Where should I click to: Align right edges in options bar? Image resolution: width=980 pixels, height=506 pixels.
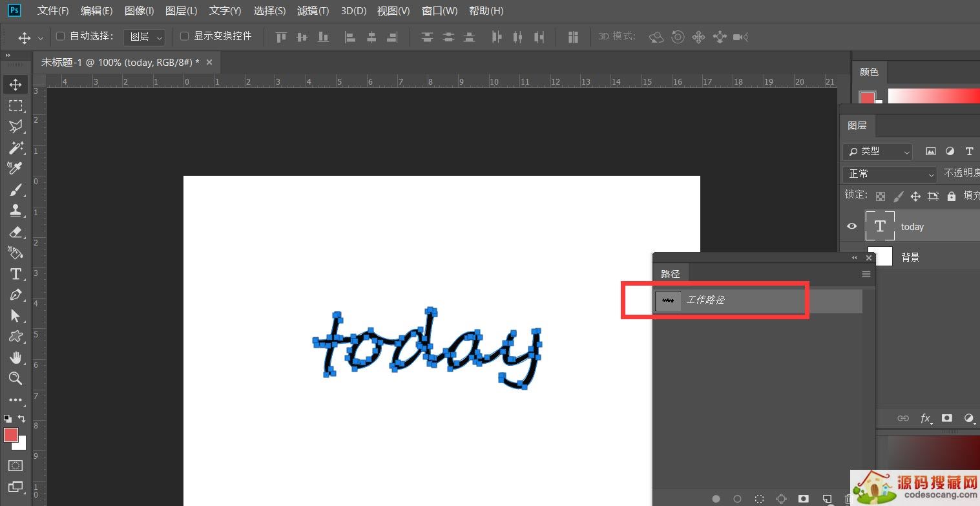coord(392,37)
